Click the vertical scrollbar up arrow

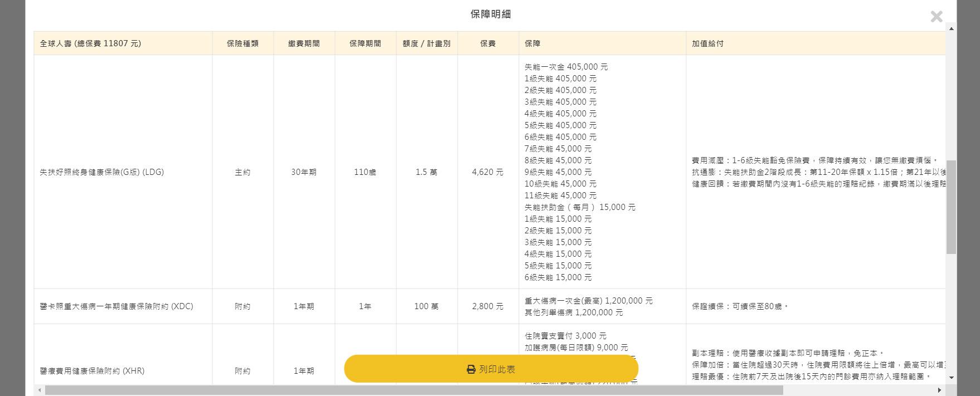point(952,28)
